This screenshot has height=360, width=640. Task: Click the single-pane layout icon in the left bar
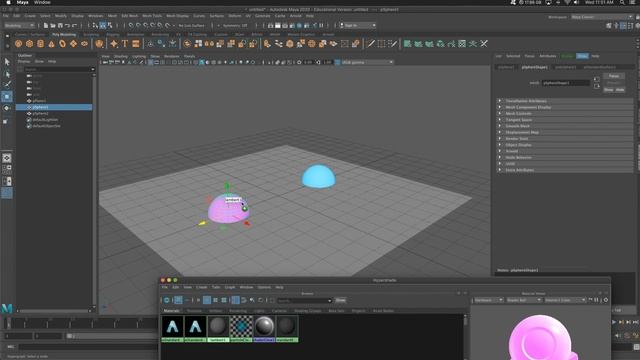coord(7,158)
